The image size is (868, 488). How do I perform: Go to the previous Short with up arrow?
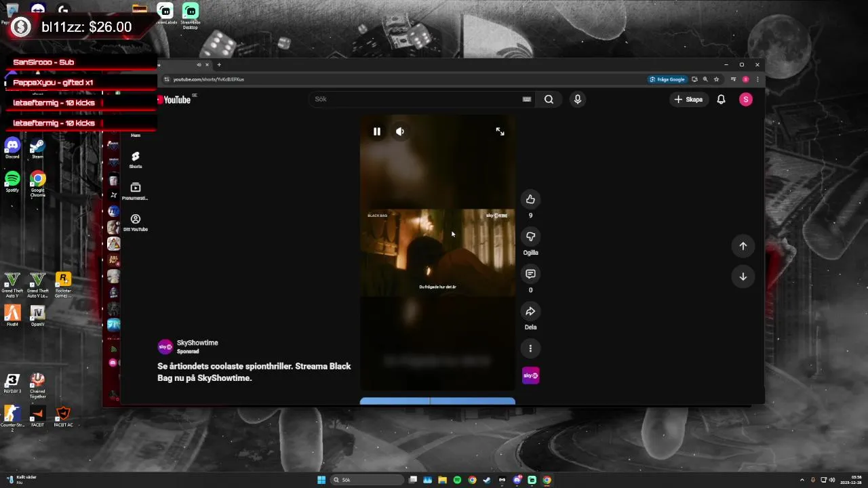(743, 246)
